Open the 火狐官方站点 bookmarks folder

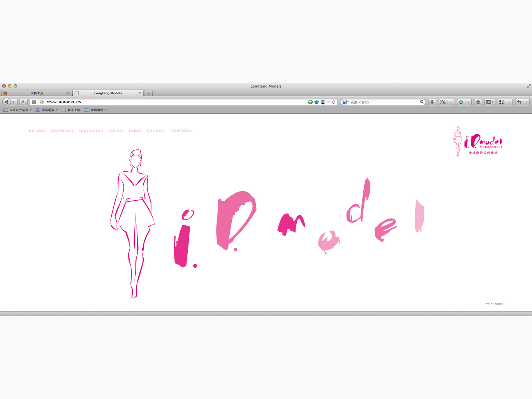click(x=18, y=110)
